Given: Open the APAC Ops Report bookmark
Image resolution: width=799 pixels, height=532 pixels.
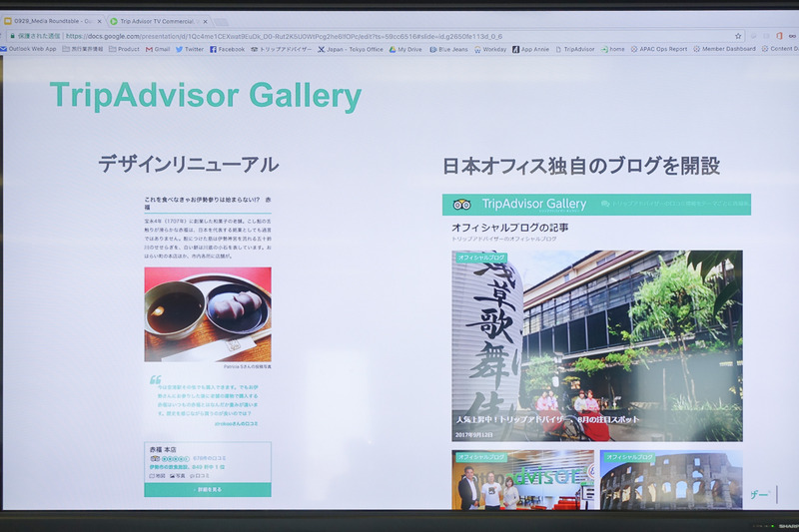Looking at the screenshot, I should tap(659, 49).
